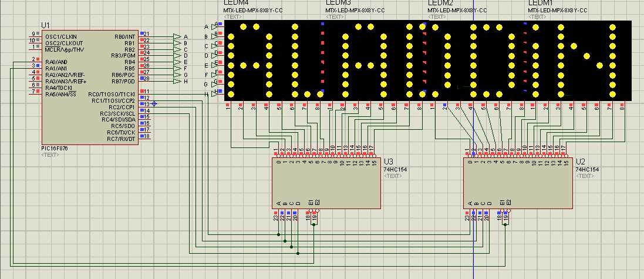Viewport: 644px width, 279px height.
Task: Select output terminal D beside RB3/PGM
Action: click(x=177, y=55)
